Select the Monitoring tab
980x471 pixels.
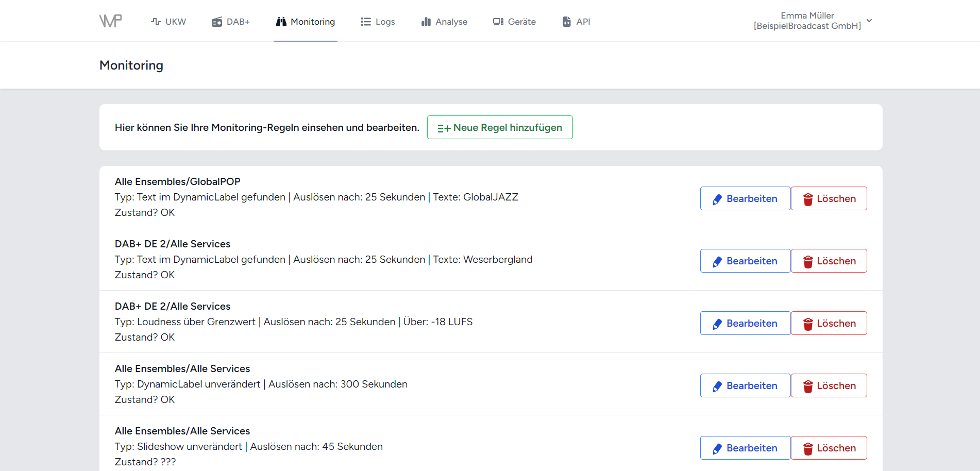[306, 22]
